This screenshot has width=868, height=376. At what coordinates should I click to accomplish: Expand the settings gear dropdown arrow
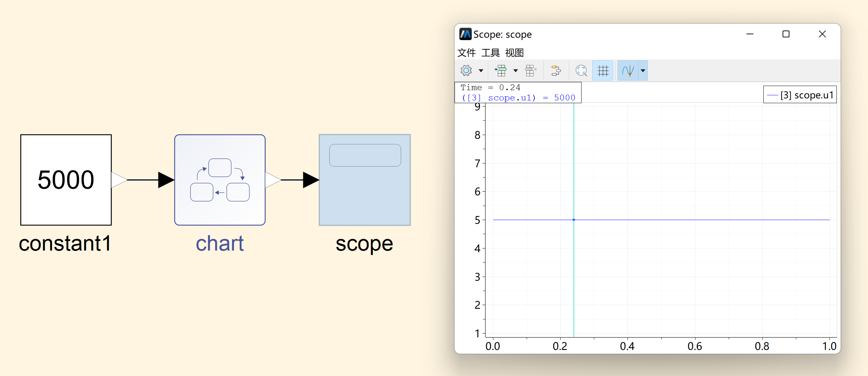point(481,71)
